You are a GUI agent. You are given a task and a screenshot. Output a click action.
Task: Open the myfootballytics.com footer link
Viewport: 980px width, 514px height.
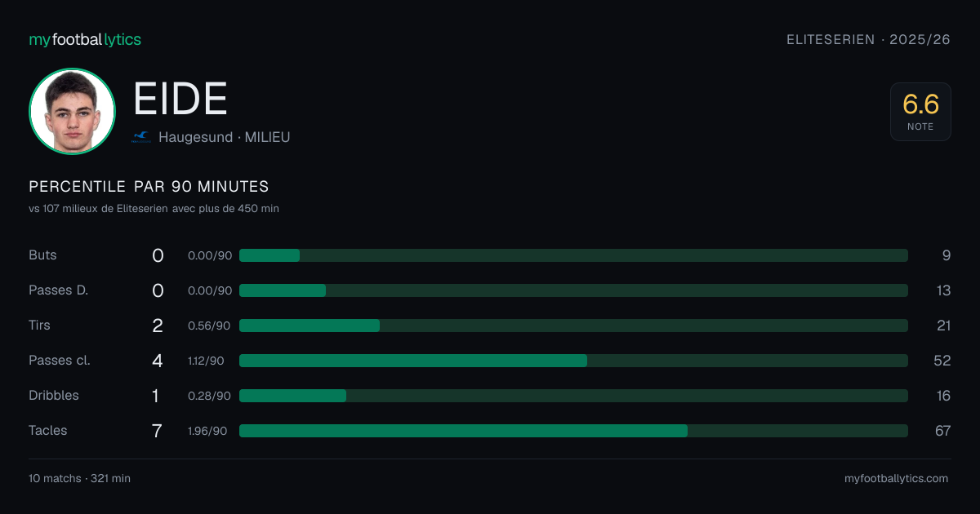point(897,479)
